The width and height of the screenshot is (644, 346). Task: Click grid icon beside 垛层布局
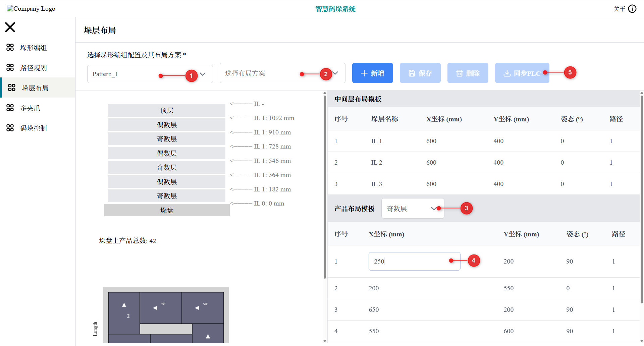(x=12, y=88)
